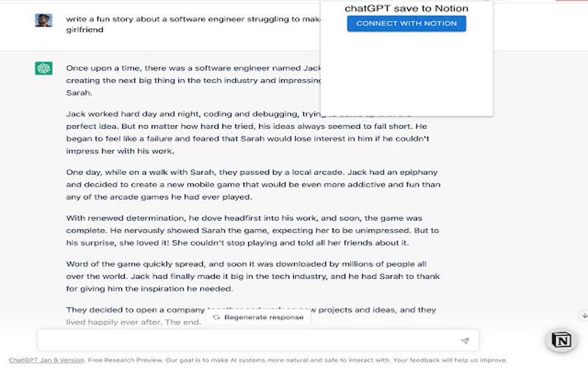Viewport: 588px width, 368px height.
Task: Click the circular arrows icon beside Regenerate
Action: tap(216, 317)
